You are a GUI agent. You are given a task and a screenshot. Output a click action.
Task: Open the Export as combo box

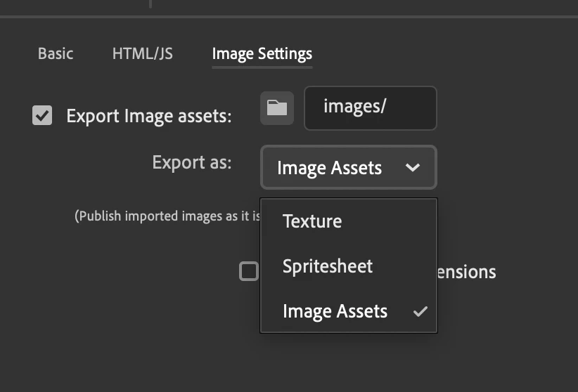tap(348, 168)
